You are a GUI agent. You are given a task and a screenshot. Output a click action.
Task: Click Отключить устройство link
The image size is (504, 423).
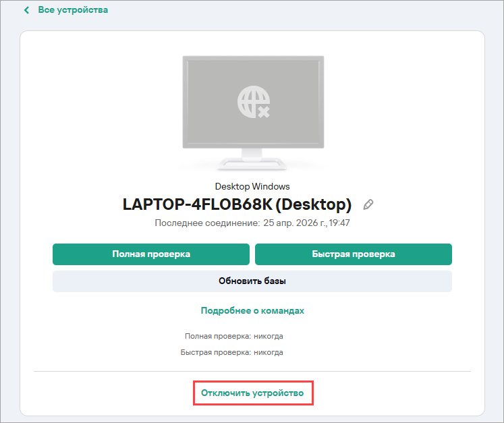click(x=252, y=393)
